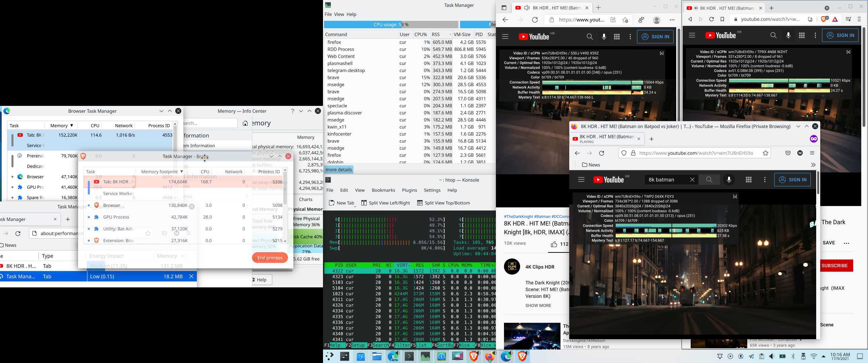Open Plugins menu in Konsole
The width and height of the screenshot is (868, 363).
tap(409, 190)
